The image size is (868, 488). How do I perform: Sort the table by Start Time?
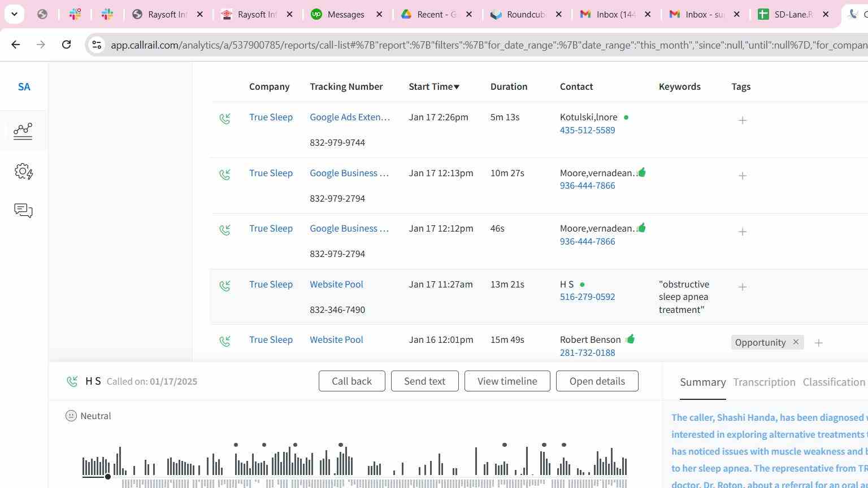(x=434, y=86)
